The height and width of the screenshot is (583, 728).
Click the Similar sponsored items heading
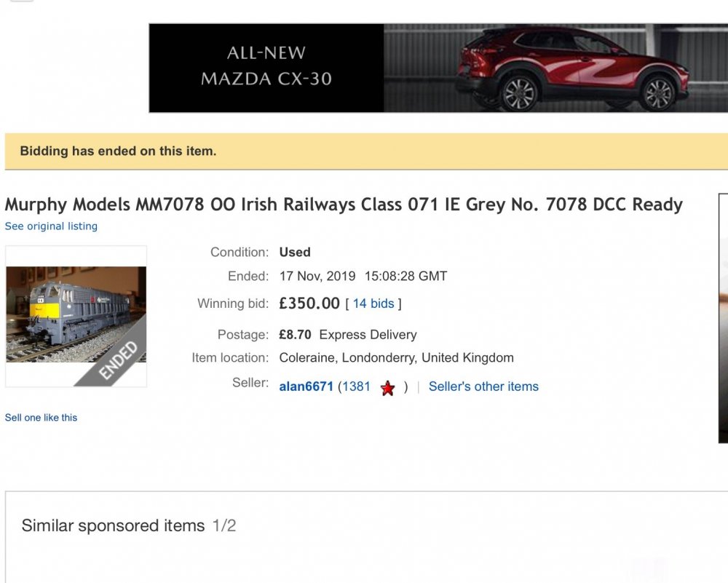click(x=113, y=526)
